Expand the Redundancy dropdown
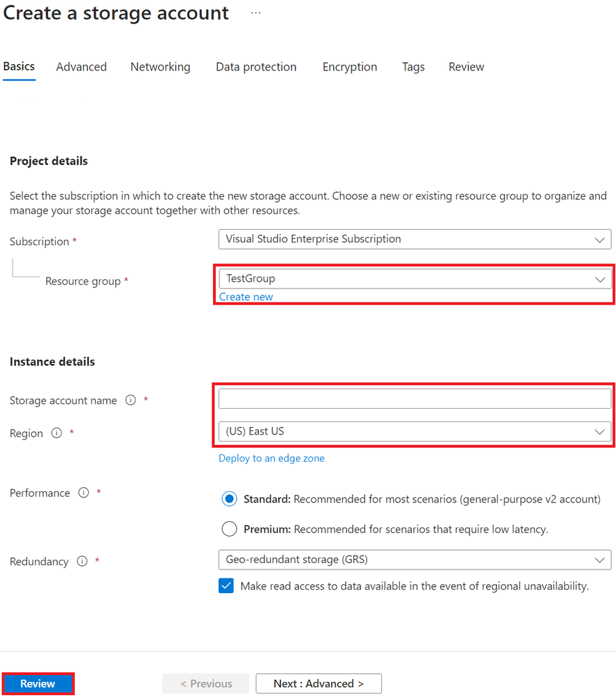This screenshot has height=698, width=616. (x=415, y=560)
